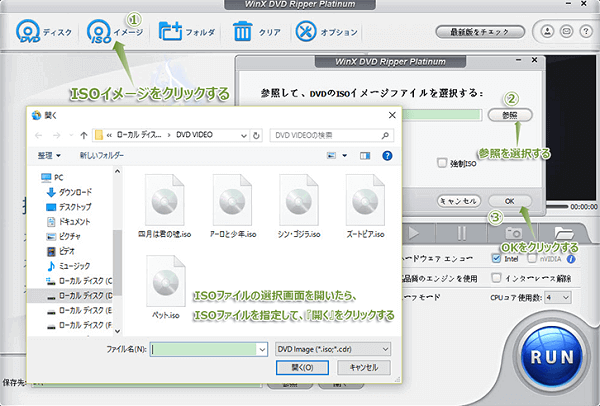Open the 整理 (Organize) menu
The width and height of the screenshot is (600, 406).
click(49, 155)
